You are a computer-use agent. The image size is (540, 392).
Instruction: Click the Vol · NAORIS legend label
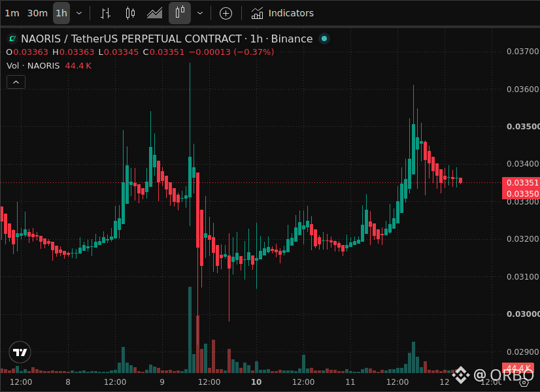click(x=33, y=66)
